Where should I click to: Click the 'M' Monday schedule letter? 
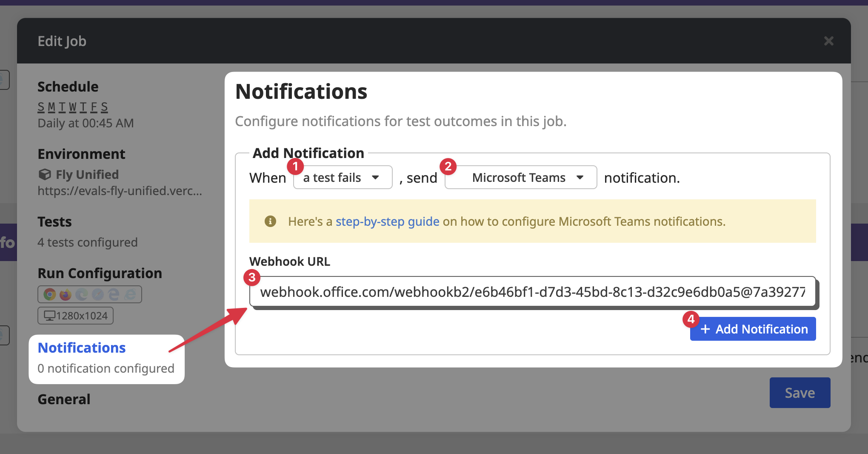click(51, 107)
